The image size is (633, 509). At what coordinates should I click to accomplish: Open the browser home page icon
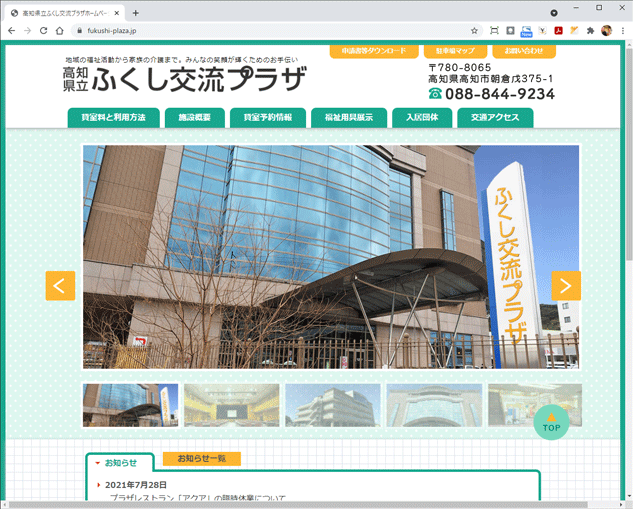(x=60, y=31)
